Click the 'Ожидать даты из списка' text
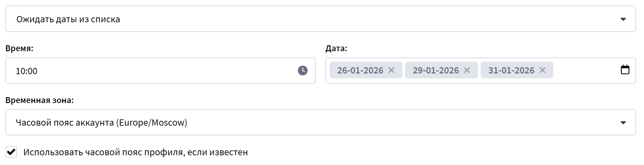Viewport: 644px width, 165px height. [68, 19]
